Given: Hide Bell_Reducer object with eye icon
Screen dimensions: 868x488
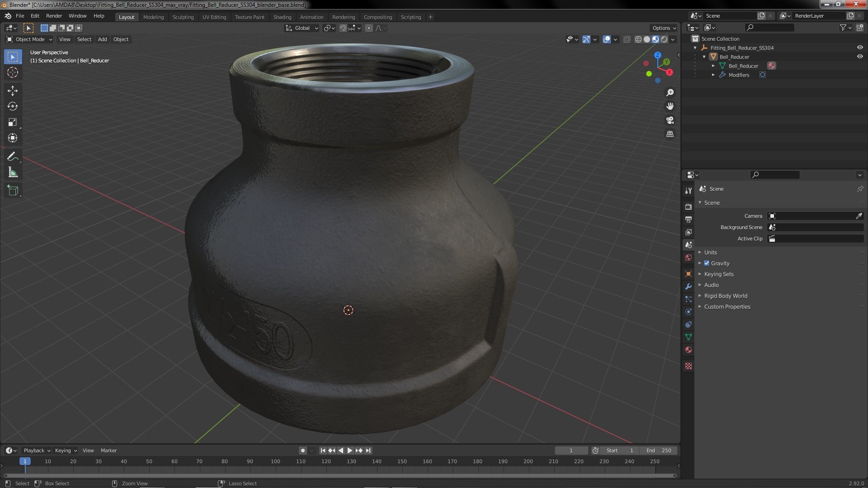Looking at the screenshot, I should (860, 56).
